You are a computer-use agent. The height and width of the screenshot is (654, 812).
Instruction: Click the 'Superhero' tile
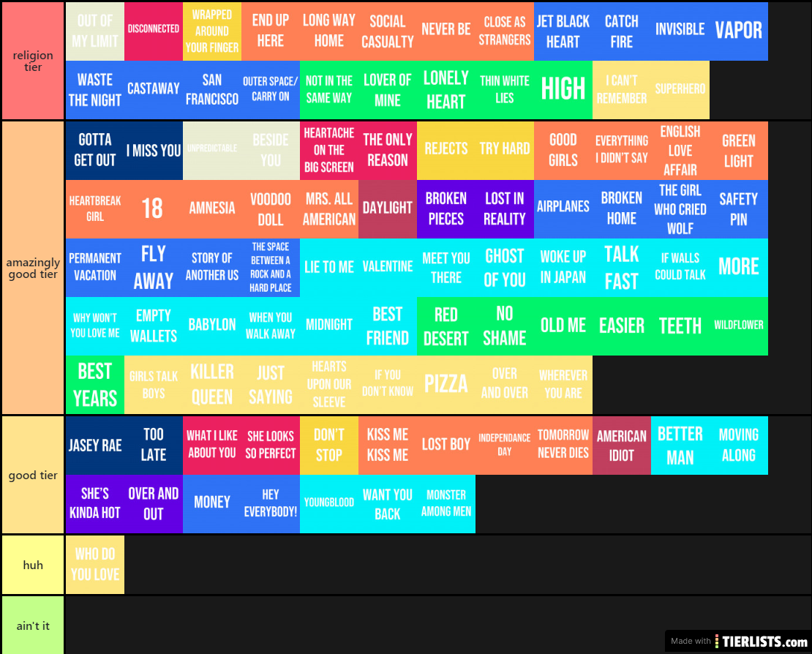coord(680,90)
